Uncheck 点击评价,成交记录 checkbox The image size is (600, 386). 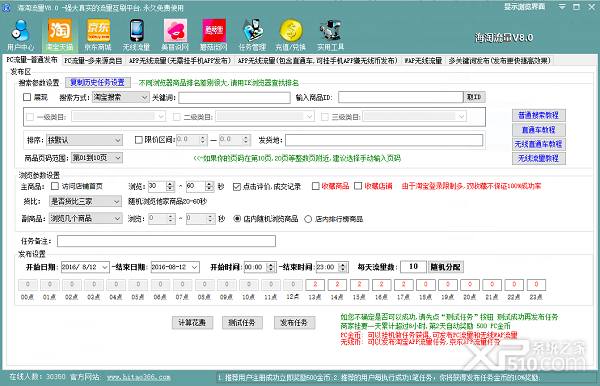(236, 186)
